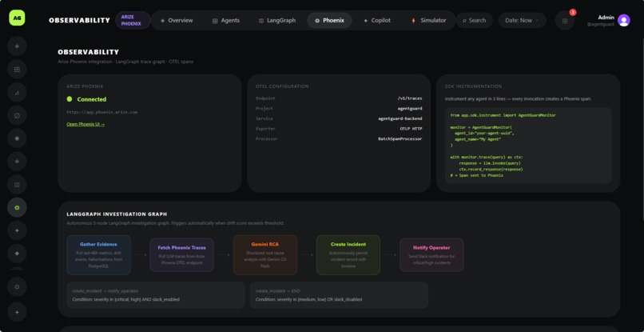
Task: Click the hollow circle icon near sidebar bottom
Action: 17,287
